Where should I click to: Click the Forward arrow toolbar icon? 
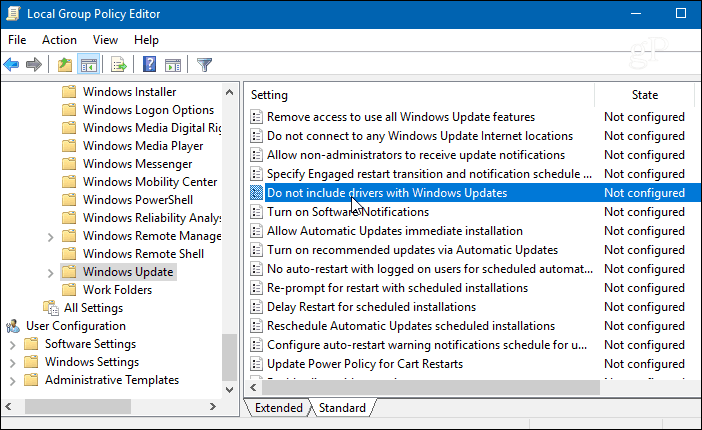pyautogui.click(x=34, y=65)
